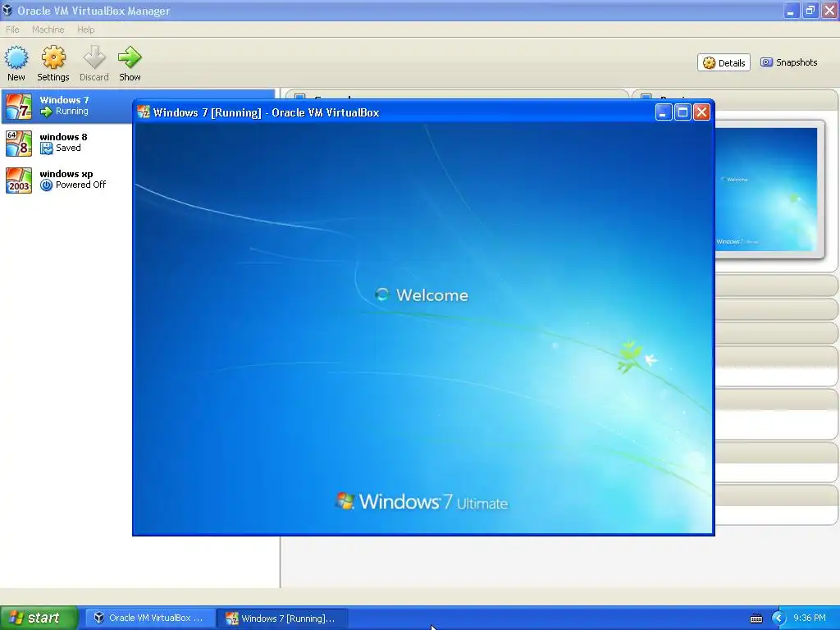Select the Windows 7 VM icon in list
The width and height of the screenshot is (840, 630).
pos(19,106)
